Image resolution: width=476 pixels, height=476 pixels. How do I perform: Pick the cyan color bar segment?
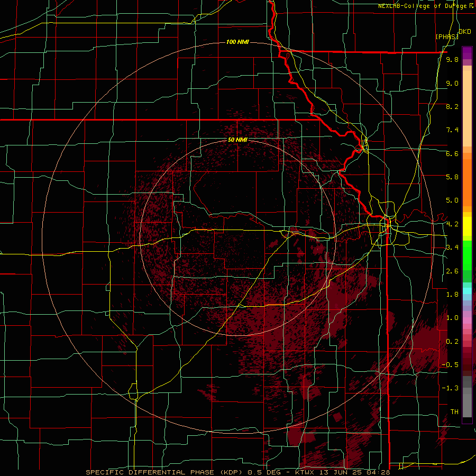pos(467,290)
